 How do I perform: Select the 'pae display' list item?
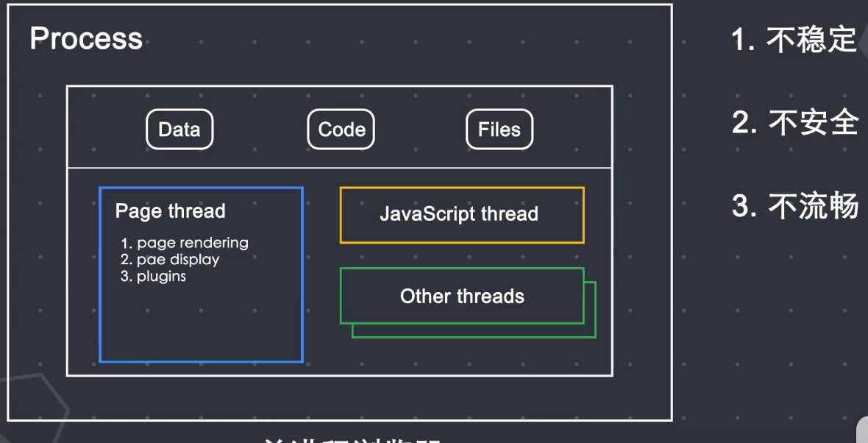[x=178, y=260]
